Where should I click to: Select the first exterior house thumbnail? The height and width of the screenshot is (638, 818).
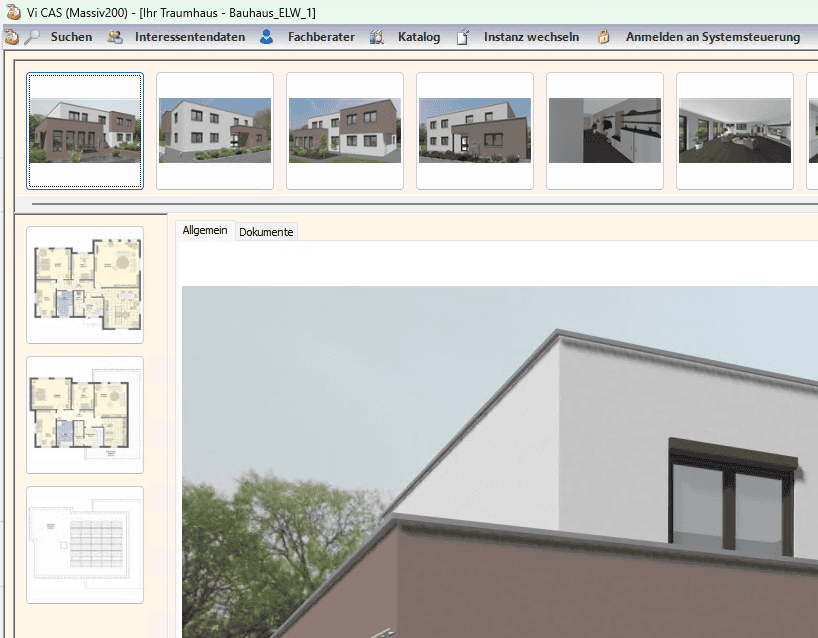85,130
